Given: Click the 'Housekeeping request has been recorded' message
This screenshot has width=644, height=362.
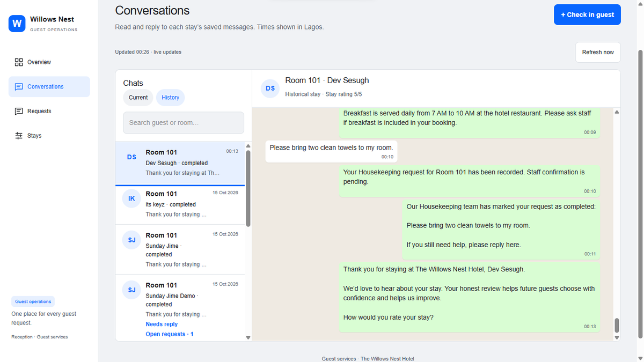Looking at the screenshot, I should (x=470, y=180).
